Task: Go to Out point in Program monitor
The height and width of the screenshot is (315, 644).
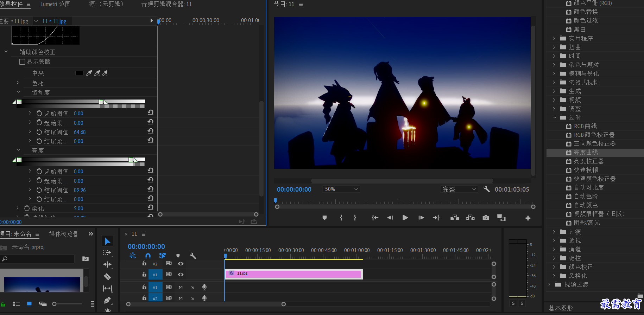Action: pos(436,218)
